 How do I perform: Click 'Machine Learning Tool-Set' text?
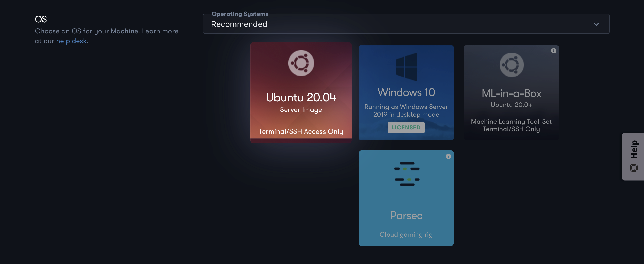coord(511,121)
